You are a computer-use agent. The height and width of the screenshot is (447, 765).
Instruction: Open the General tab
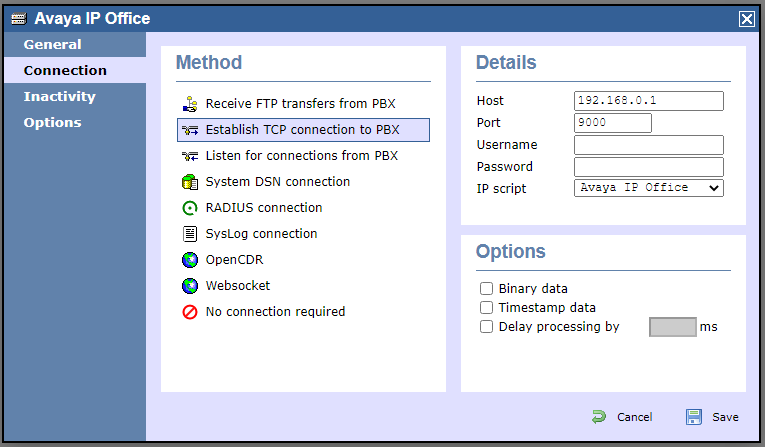click(75, 44)
